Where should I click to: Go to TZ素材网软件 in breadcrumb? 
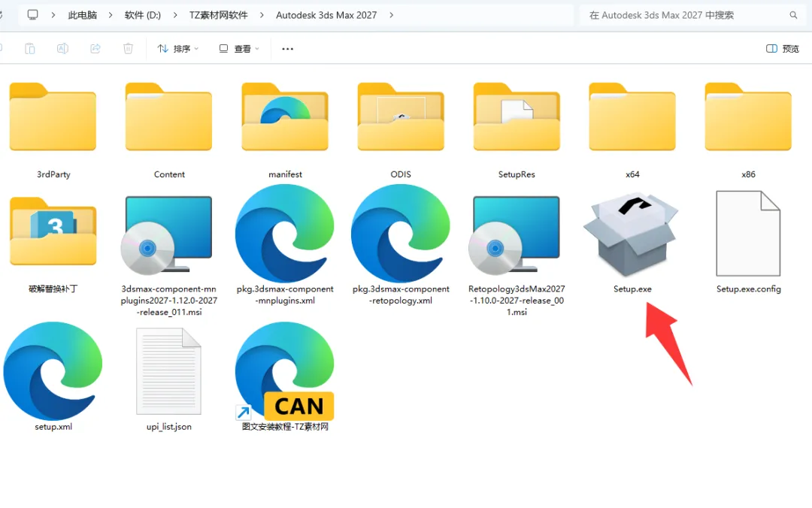pyautogui.click(x=218, y=15)
